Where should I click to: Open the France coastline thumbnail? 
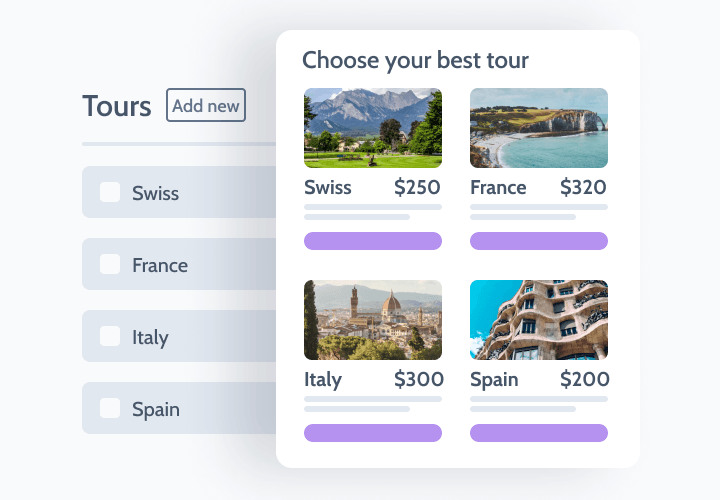(538, 128)
